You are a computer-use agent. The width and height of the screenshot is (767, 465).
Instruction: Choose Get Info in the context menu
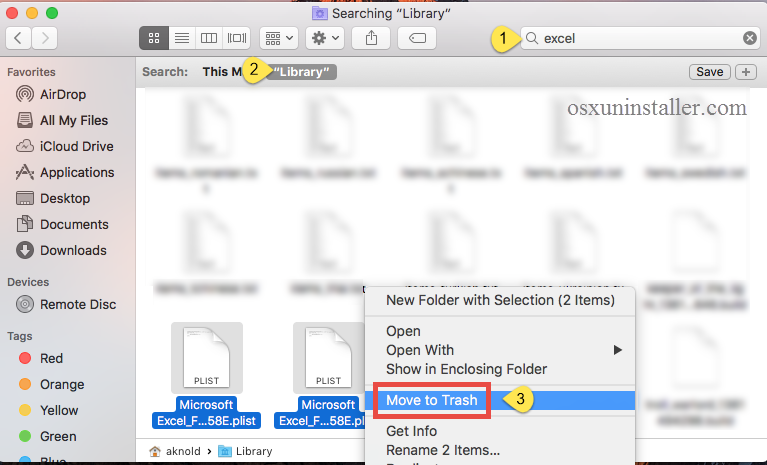coord(500,431)
